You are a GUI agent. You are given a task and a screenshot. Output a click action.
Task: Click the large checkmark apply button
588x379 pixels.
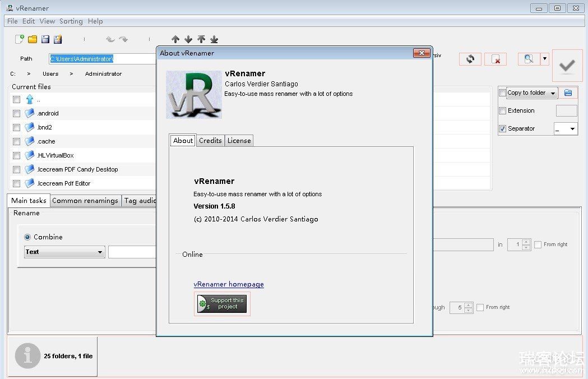tap(567, 66)
